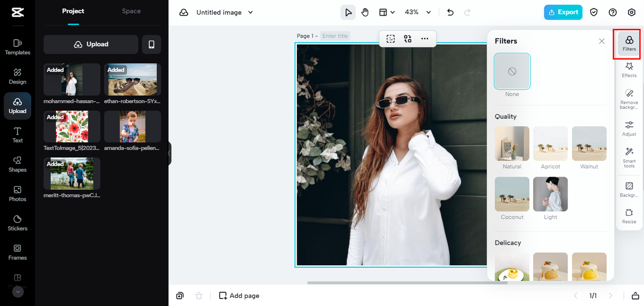This screenshot has height=306, width=644.
Task: Open the Adjust tool
Action: (x=629, y=128)
